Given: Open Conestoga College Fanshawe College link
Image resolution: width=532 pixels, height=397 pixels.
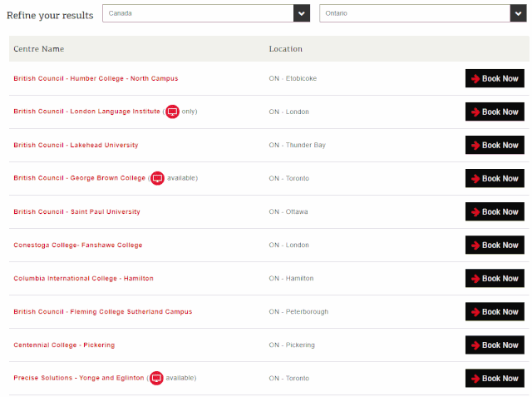Looking at the screenshot, I should tap(77, 245).
